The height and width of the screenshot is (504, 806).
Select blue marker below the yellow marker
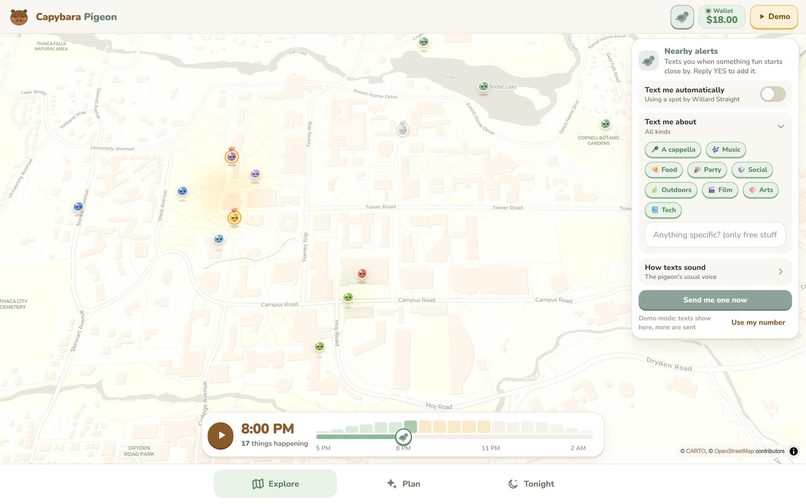218,239
